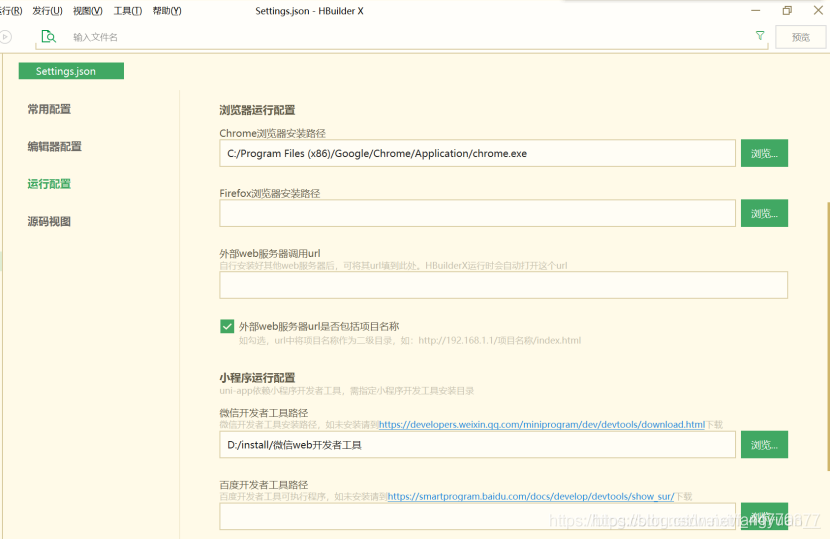Viewport: 830px width, 539px height.
Task: Browse for 百度开发者工具 path
Action: [764, 516]
